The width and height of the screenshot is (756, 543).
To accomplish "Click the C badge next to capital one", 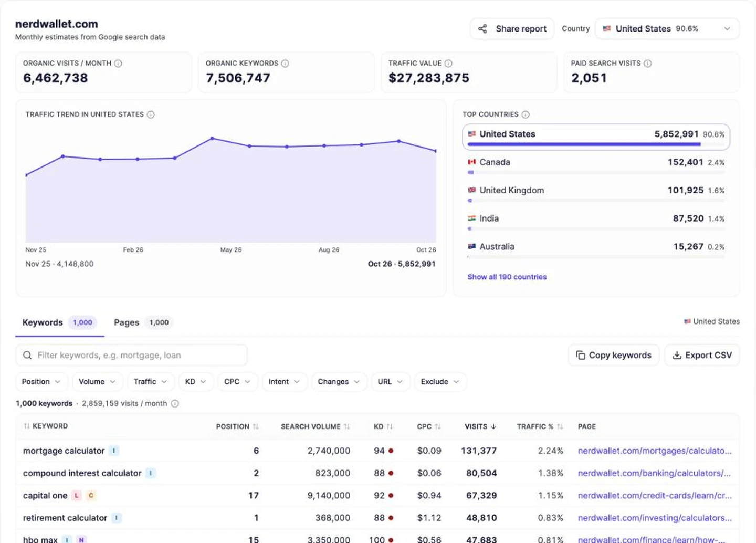I will point(91,495).
